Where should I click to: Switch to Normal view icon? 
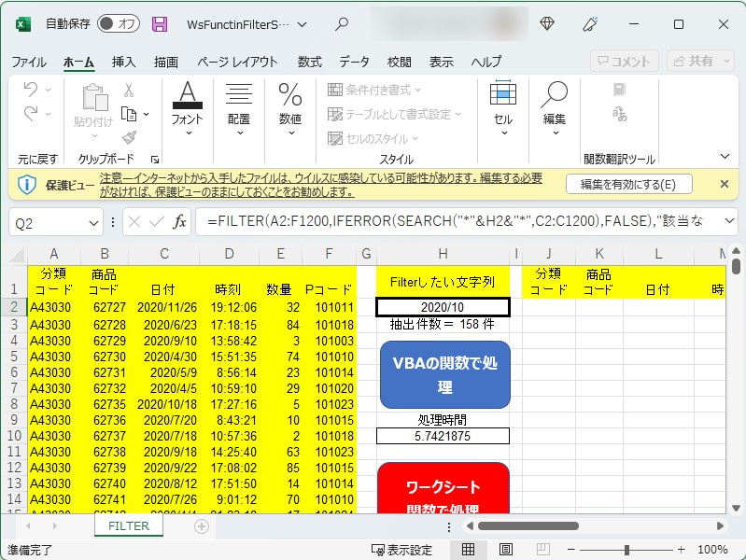click(468, 550)
